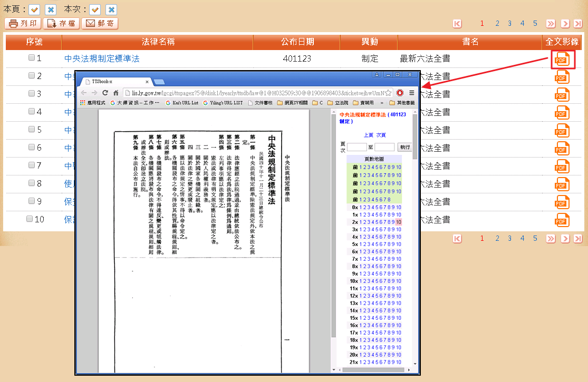This screenshot has height=382, width=588.
Task: Click the 列印 print button
Action: point(23,24)
